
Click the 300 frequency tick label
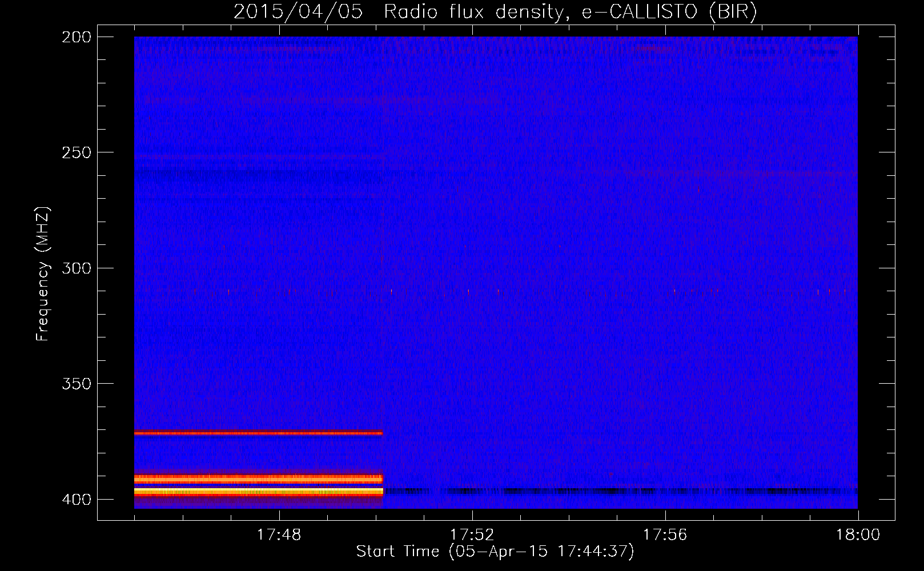[x=77, y=268]
